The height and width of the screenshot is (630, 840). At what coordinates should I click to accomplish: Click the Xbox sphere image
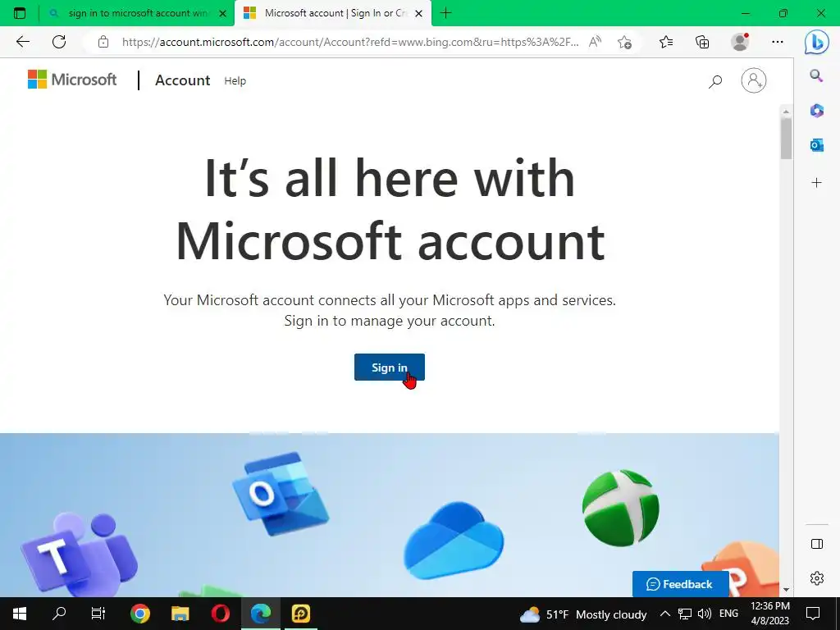click(620, 508)
